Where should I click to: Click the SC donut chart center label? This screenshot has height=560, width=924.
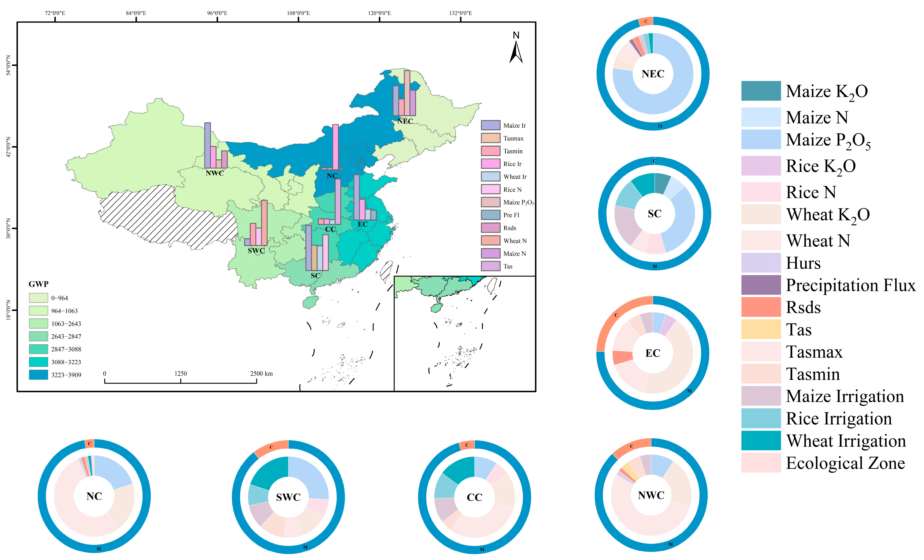click(x=654, y=214)
